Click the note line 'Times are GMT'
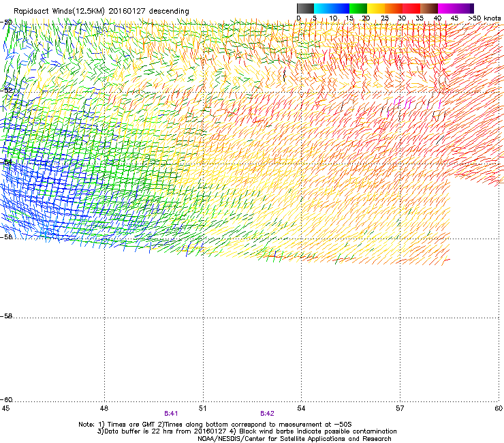 (x=131, y=425)
